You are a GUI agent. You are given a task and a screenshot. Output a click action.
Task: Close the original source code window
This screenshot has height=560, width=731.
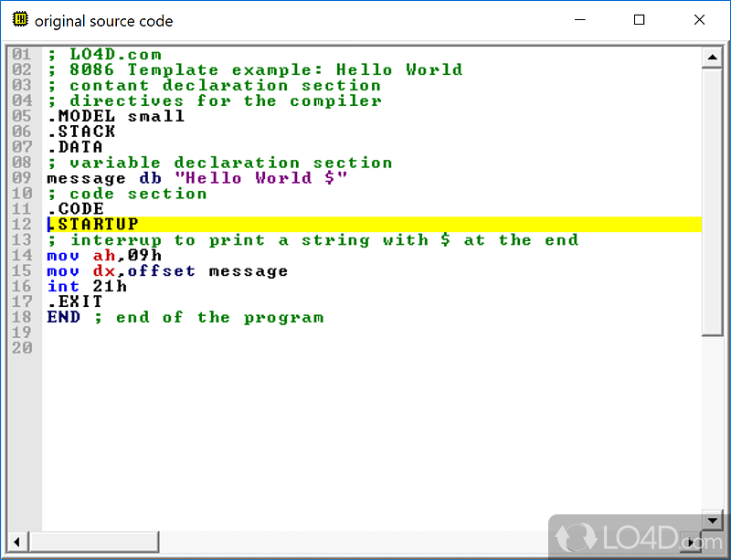699,20
